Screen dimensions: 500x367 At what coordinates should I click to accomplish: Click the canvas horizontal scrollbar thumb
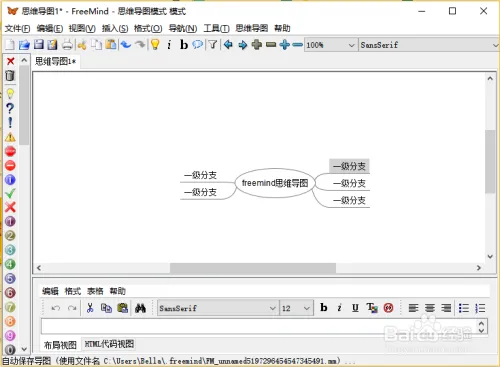click(253, 268)
